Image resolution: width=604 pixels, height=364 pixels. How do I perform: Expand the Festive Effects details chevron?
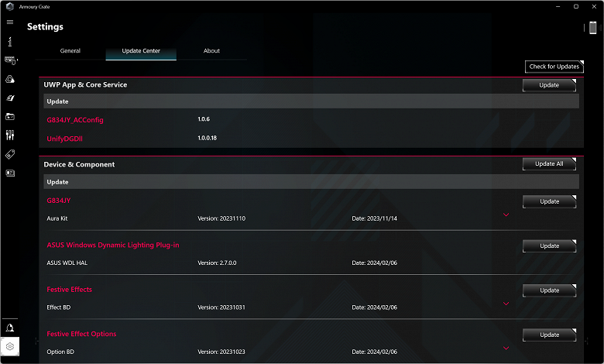click(506, 304)
